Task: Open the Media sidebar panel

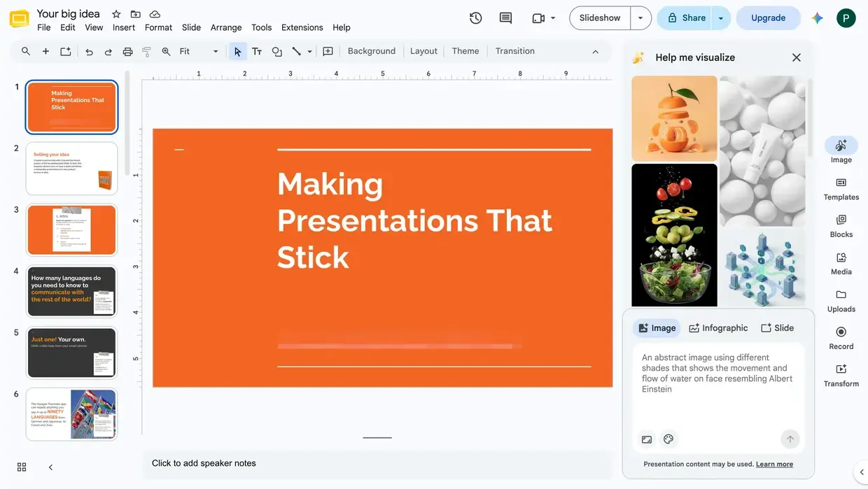Action: (x=841, y=262)
